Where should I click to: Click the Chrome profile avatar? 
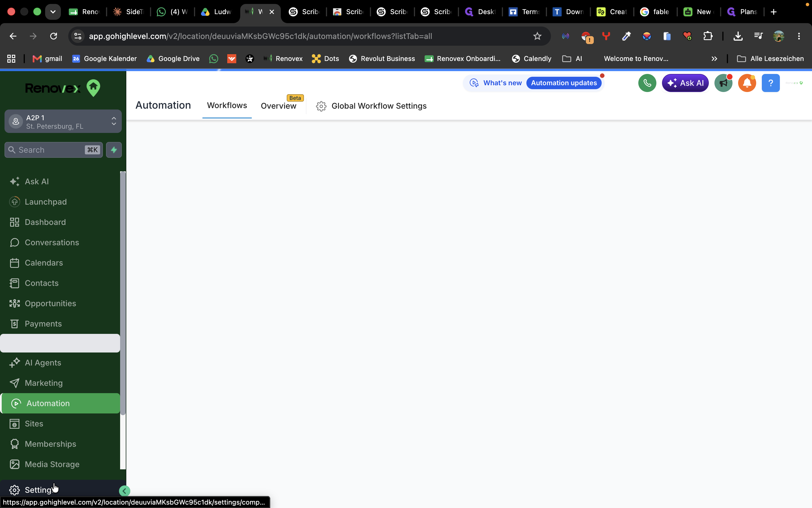(x=778, y=36)
